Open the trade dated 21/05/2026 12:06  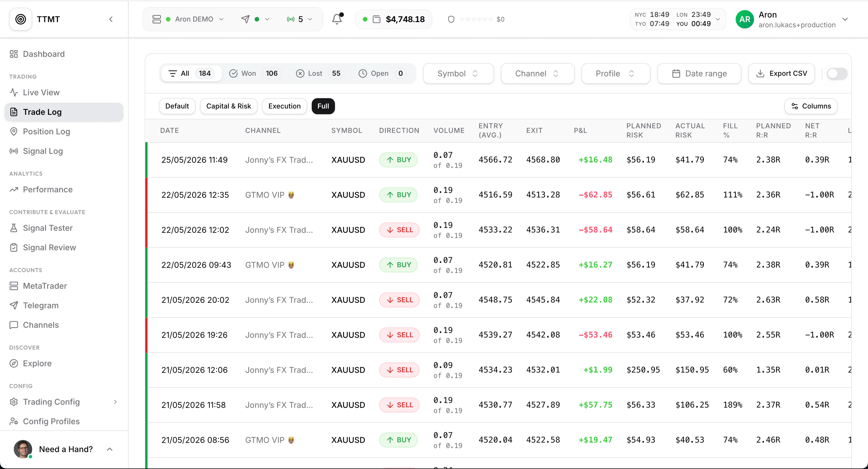click(x=499, y=370)
